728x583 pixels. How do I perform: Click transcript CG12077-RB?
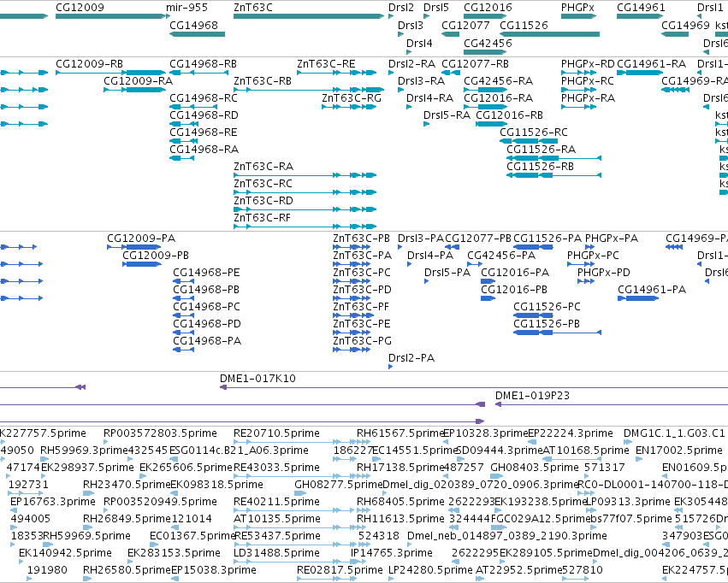coord(475,64)
